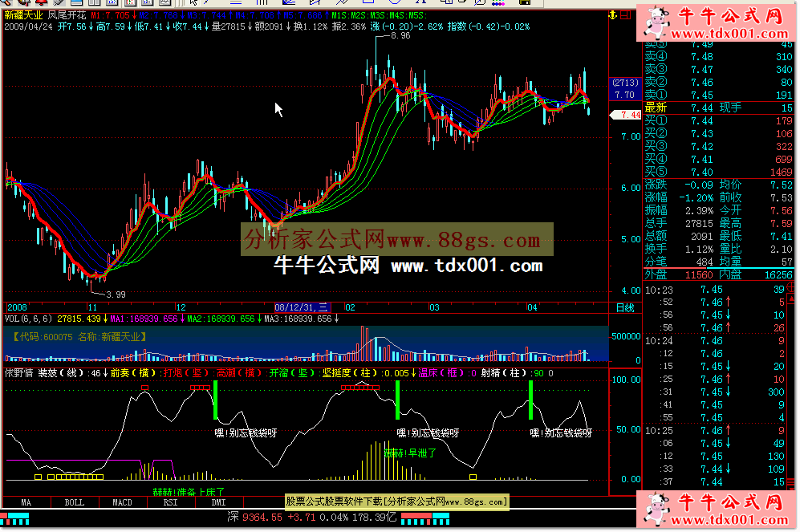Select the 卖④ ask row at 7.48
Screen dimensions: 800x532
718,57
